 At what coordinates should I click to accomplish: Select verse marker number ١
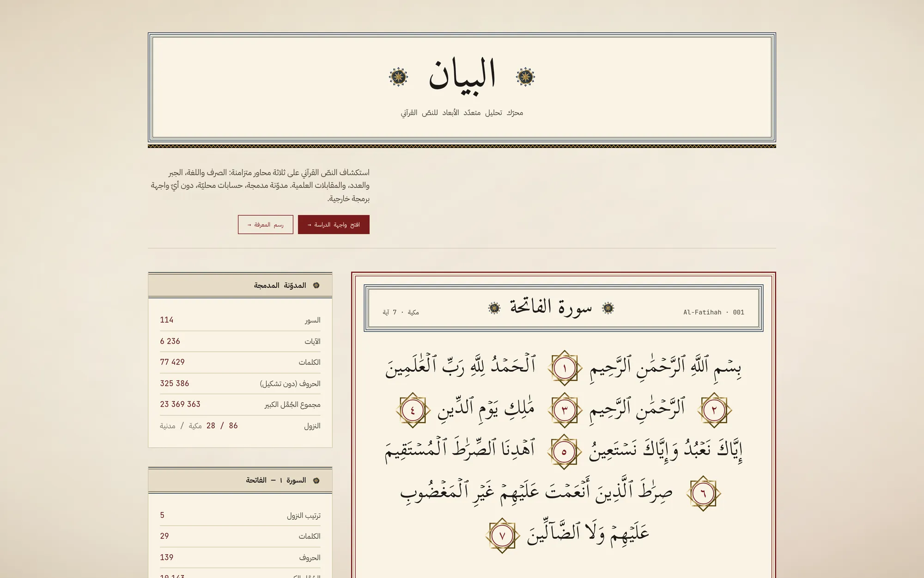tap(565, 369)
